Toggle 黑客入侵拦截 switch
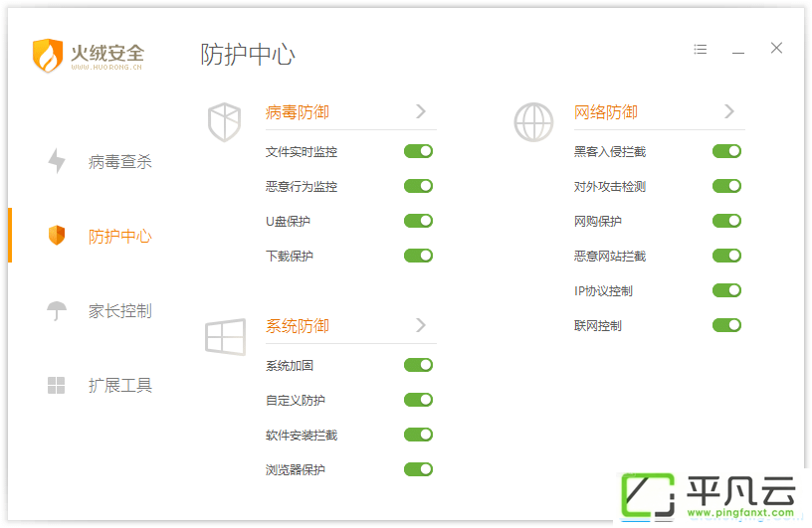 (727, 151)
